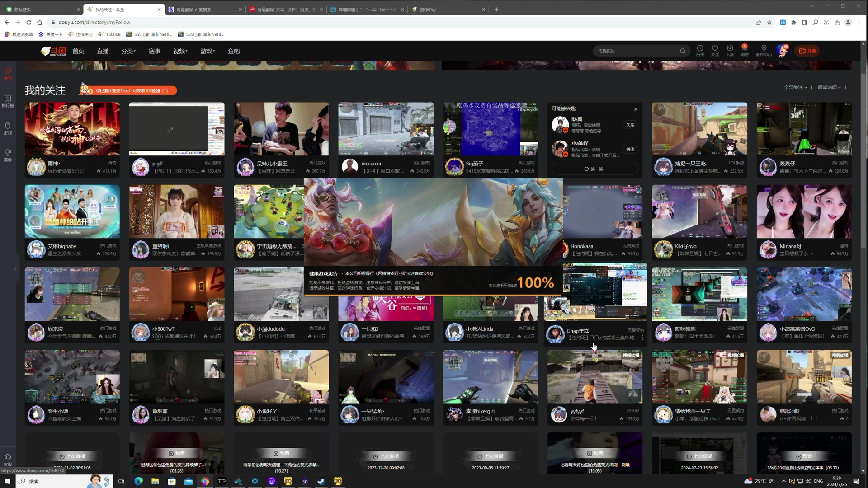Click 游戏 icon in the left sidebar

point(8,128)
